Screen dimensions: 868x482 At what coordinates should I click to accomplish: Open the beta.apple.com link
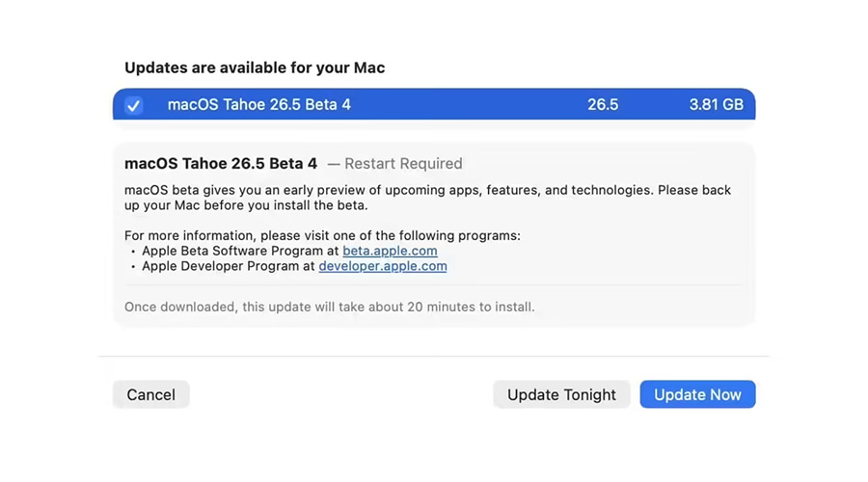[x=390, y=251]
